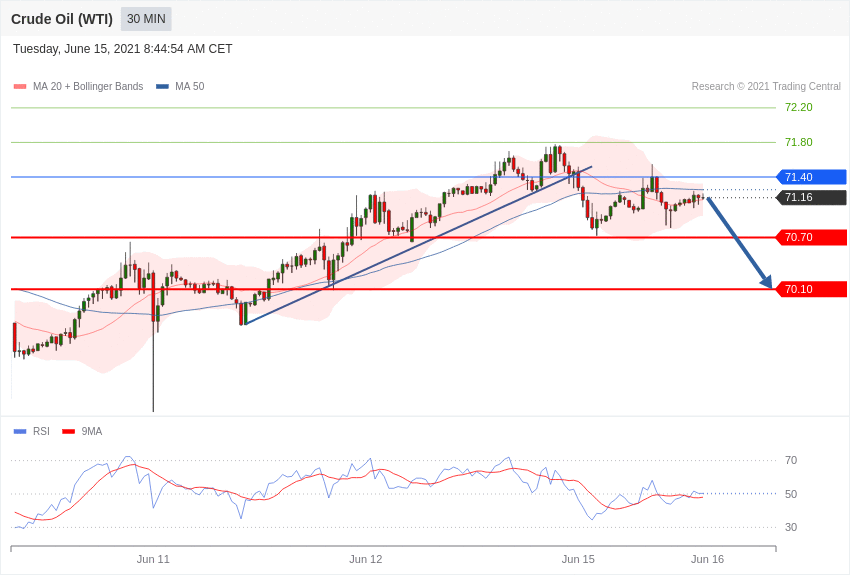Click the 70.70 red support tag

pyautogui.click(x=812, y=237)
